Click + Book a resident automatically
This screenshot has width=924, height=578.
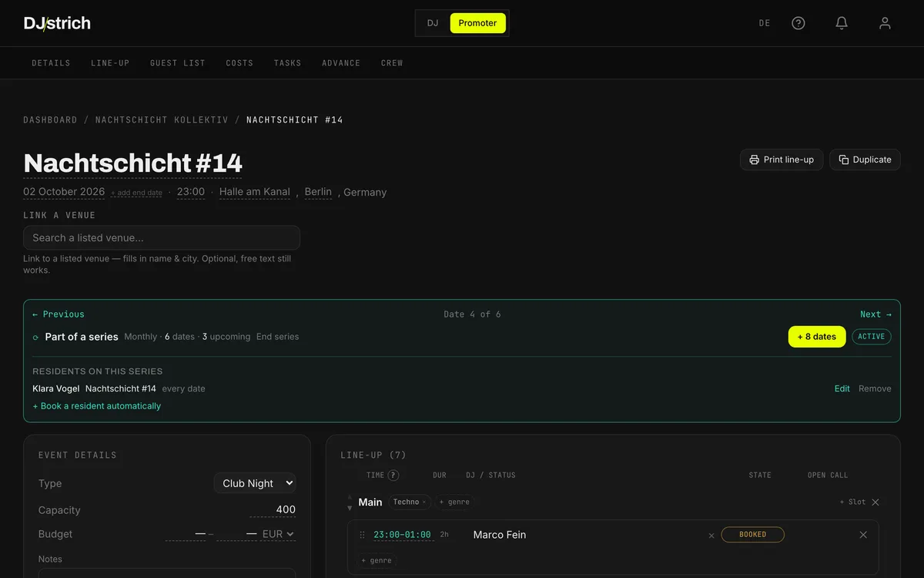pos(96,406)
